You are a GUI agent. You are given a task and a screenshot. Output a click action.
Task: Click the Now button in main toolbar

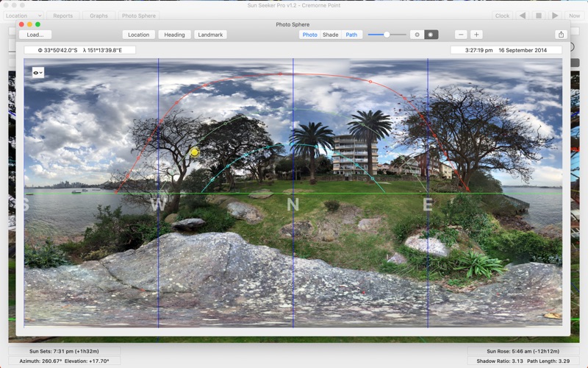tap(574, 15)
